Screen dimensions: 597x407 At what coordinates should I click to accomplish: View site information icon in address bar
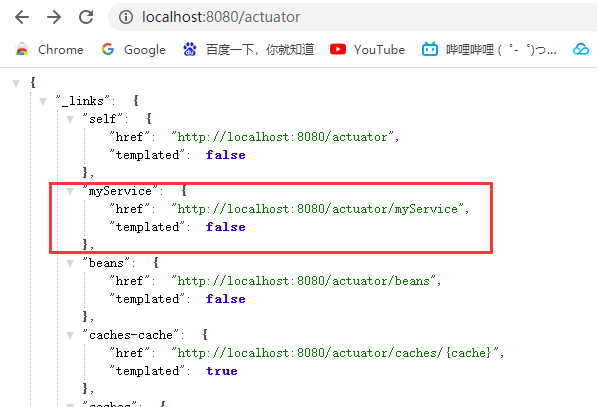click(x=126, y=17)
